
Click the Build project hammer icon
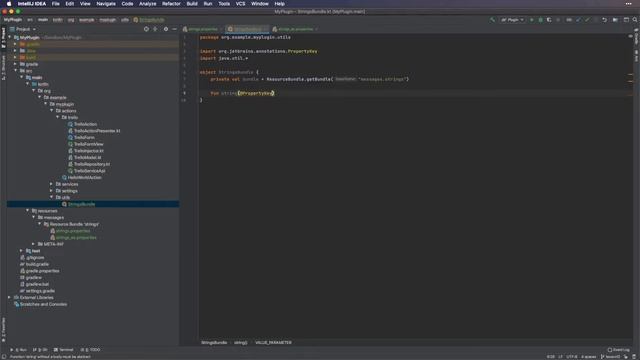pos(493,20)
